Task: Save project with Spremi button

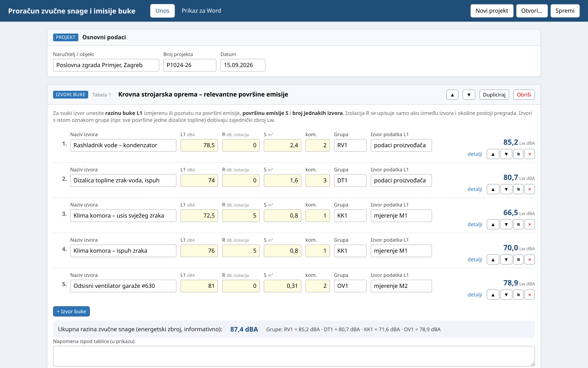Action: [x=565, y=11]
